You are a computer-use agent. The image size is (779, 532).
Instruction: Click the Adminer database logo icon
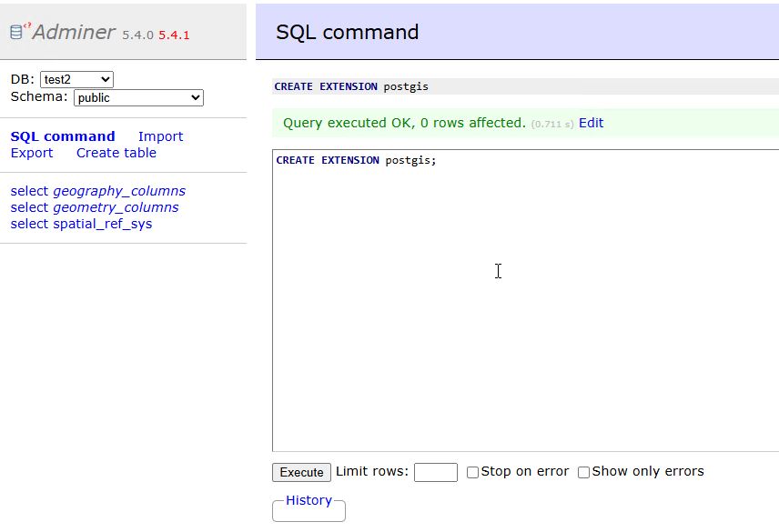pyautogui.click(x=17, y=32)
